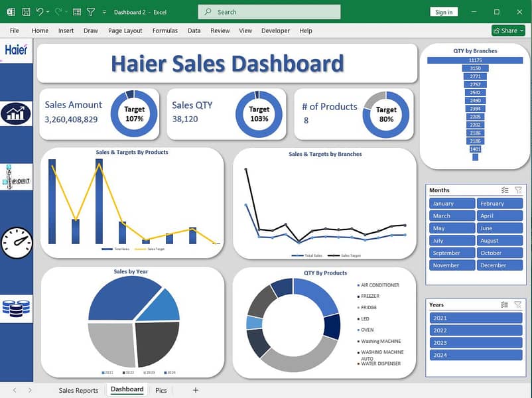Image resolution: width=532 pixels, height=398 pixels.
Task: Click the Excel app icon in title bar
Action: click(x=11, y=12)
